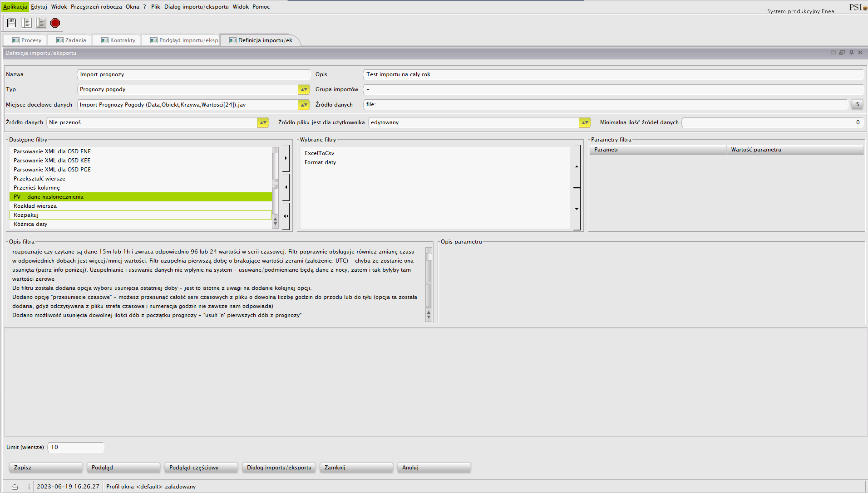868x493 pixels.
Task: Click the S button next to Źródło danych
Action: (x=857, y=104)
